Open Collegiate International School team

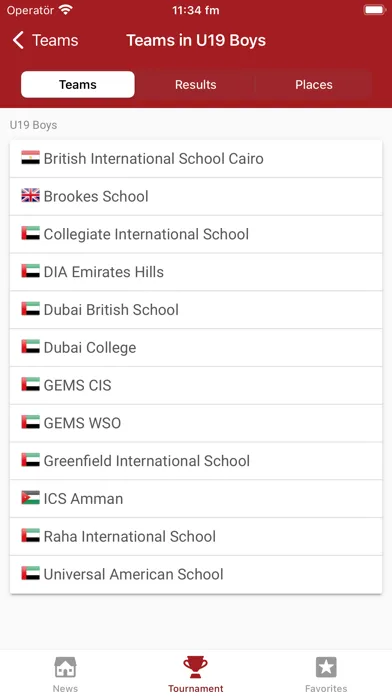coord(196,234)
